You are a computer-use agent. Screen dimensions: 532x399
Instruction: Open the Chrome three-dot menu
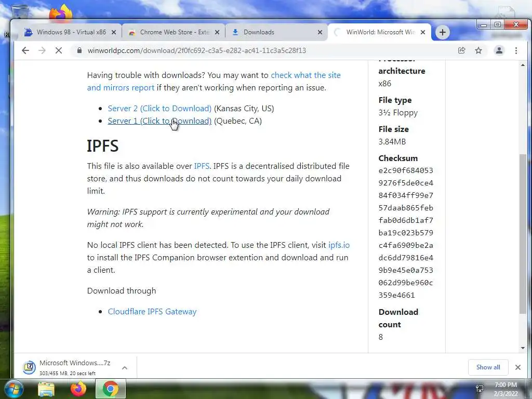tap(516, 50)
